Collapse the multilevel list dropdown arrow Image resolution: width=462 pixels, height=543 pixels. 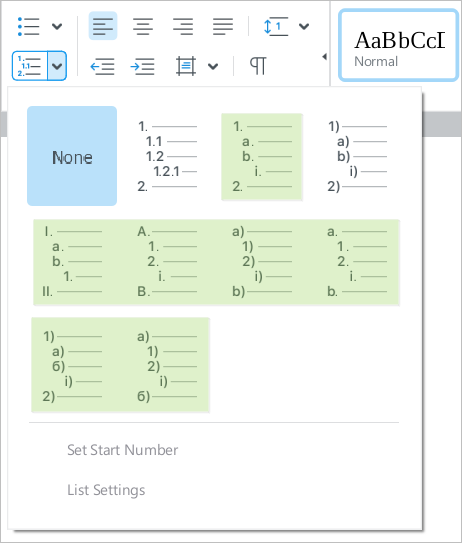pos(57,66)
